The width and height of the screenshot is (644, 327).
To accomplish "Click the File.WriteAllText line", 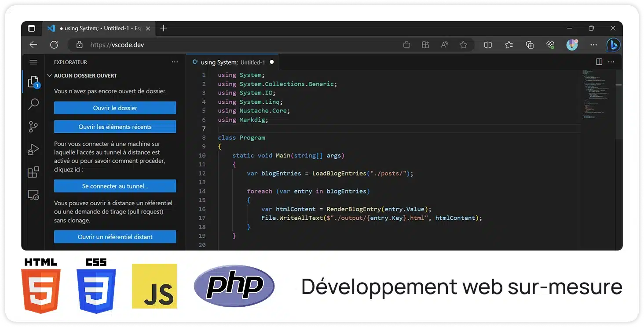I will click(372, 218).
